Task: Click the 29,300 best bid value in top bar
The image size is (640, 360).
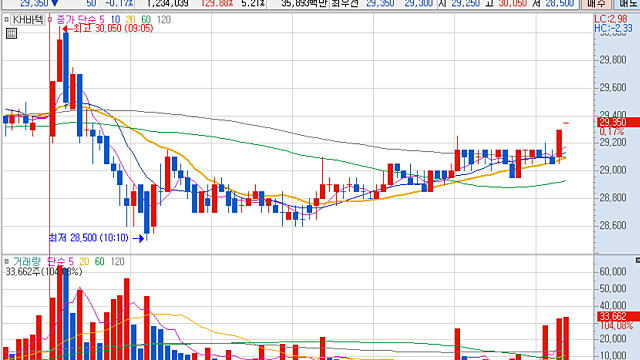Action: [x=418, y=4]
